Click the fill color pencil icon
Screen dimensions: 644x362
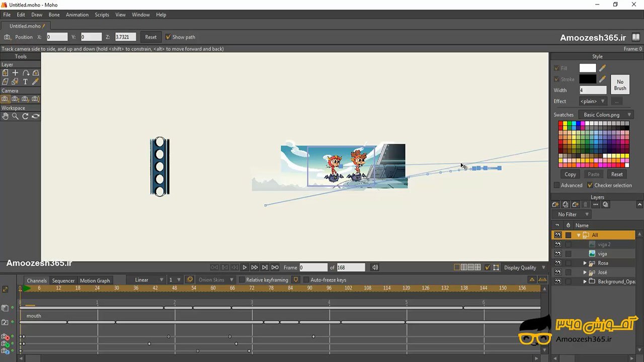tap(602, 68)
